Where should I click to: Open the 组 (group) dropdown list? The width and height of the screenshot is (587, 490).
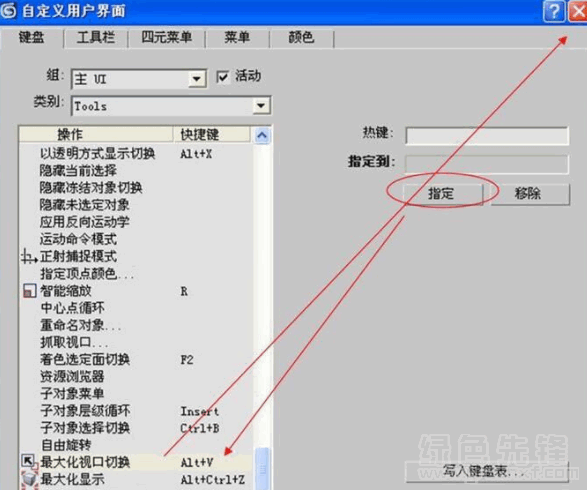click(196, 79)
